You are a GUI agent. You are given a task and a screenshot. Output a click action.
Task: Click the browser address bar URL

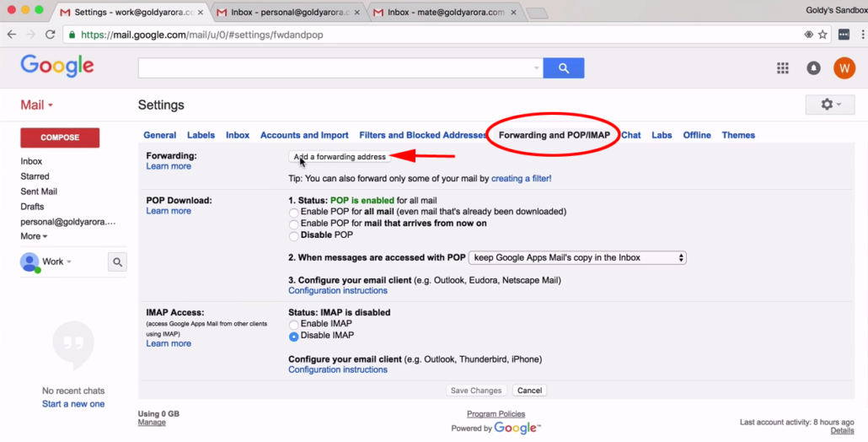[x=202, y=35]
